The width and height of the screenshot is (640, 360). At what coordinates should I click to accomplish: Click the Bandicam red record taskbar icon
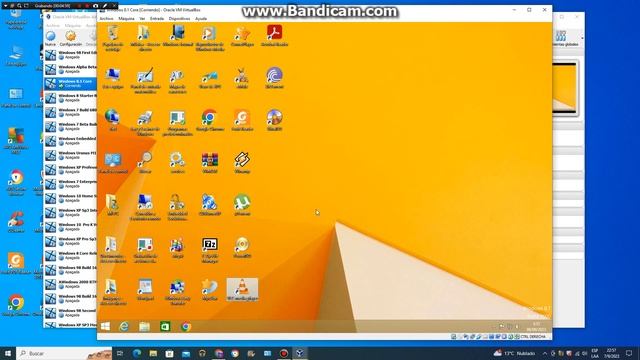284,353
